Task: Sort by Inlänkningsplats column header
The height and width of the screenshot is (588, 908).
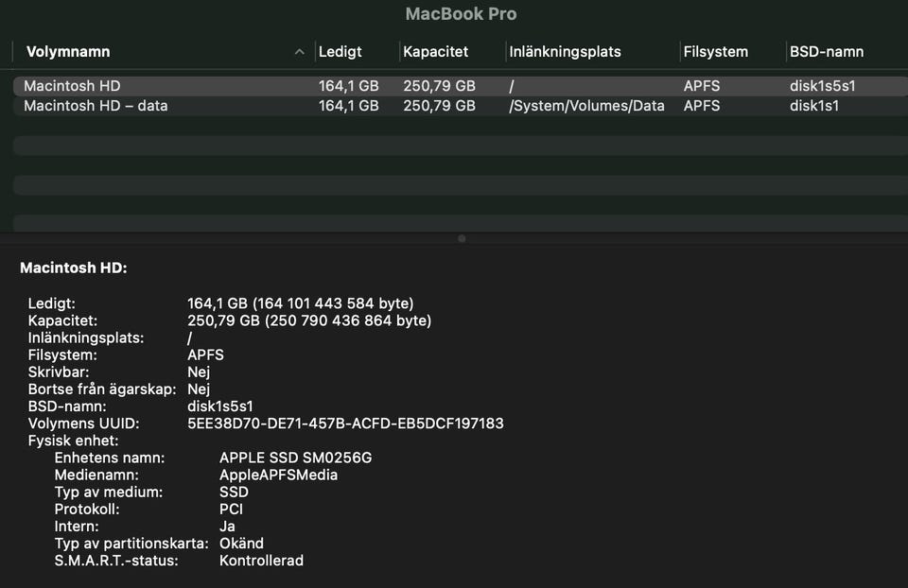Action: [x=565, y=51]
